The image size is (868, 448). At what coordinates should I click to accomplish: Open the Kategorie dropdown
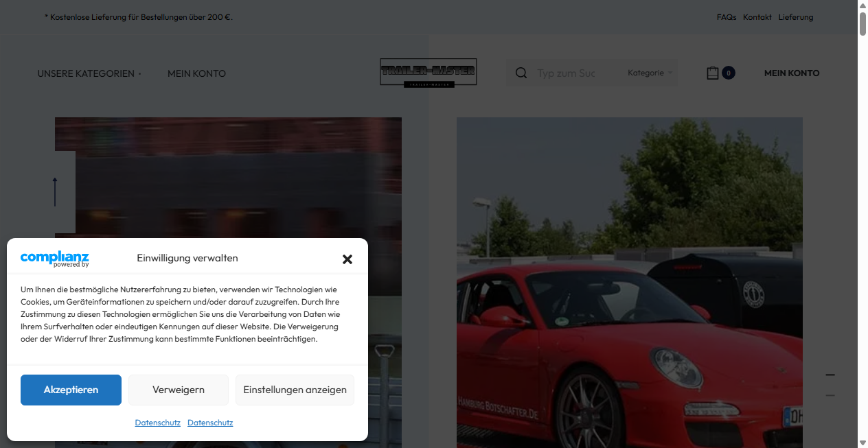[x=650, y=73]
